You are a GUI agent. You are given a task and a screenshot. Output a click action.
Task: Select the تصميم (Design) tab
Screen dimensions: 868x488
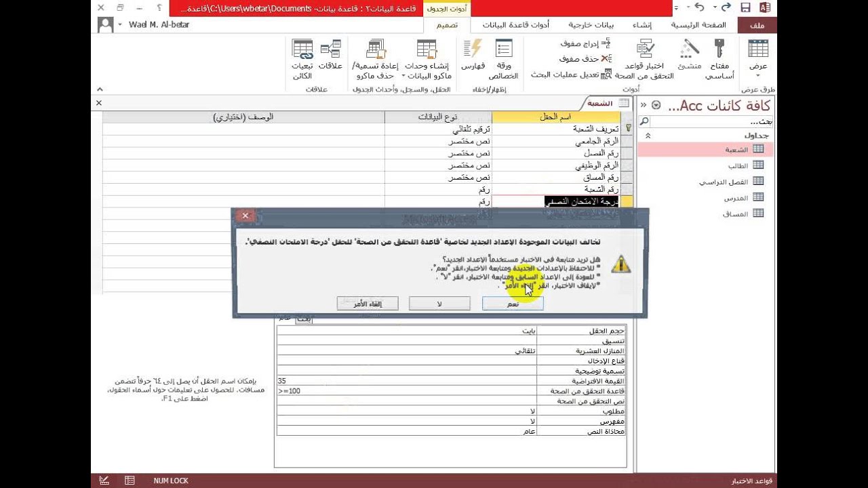pyautogui.click(x=446, y=25)
